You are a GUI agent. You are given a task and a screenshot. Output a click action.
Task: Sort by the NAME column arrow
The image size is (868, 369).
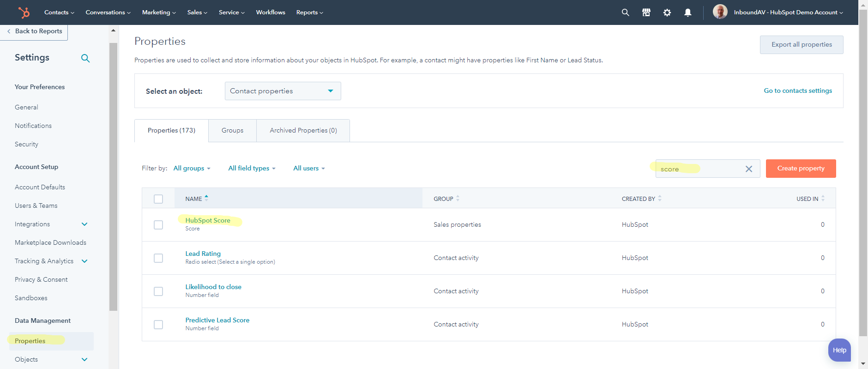pos(206,198)
